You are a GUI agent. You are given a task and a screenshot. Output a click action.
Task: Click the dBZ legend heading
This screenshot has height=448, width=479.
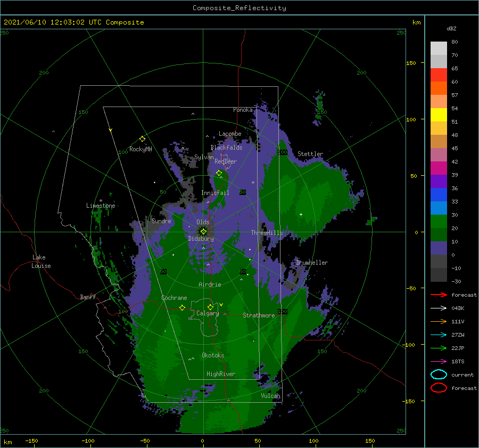click(x=451, y=29)
